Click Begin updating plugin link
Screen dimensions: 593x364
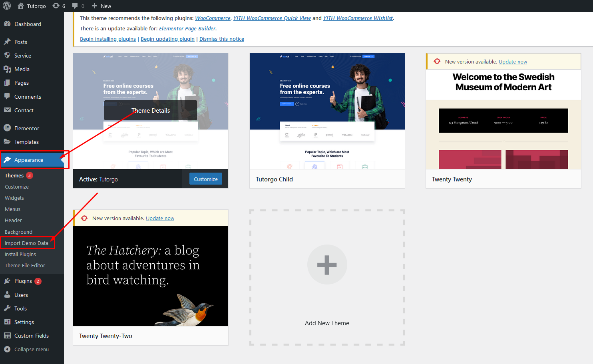pos(167,39)
